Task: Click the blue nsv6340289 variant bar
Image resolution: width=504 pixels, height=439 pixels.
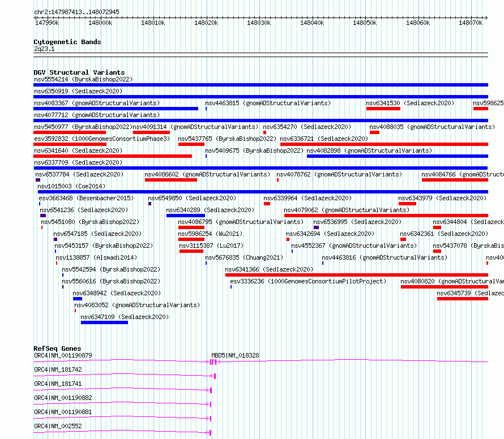Action: point(186,216)
